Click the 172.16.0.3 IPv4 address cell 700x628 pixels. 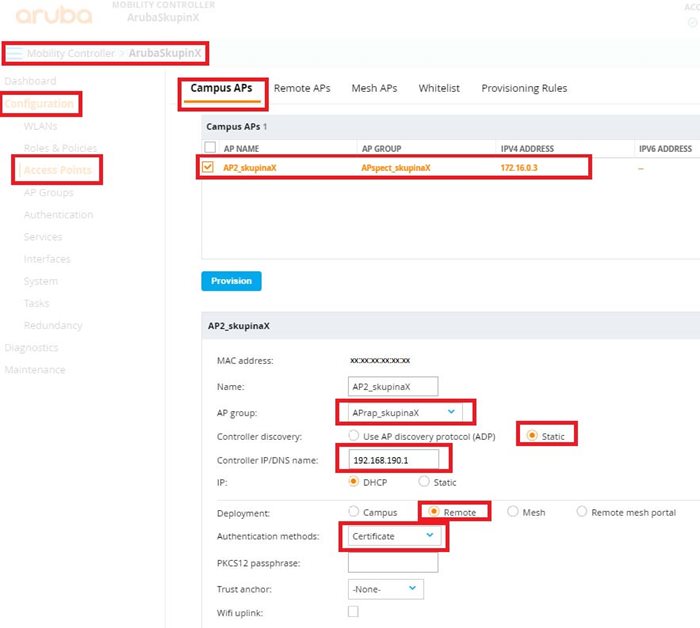[x=519, y=168]
